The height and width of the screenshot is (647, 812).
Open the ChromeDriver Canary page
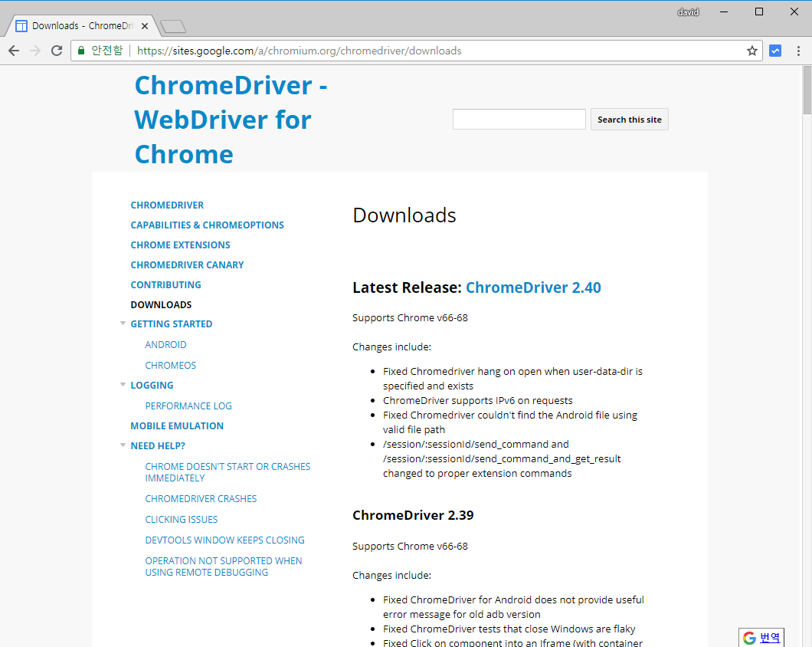pos(187,265)
